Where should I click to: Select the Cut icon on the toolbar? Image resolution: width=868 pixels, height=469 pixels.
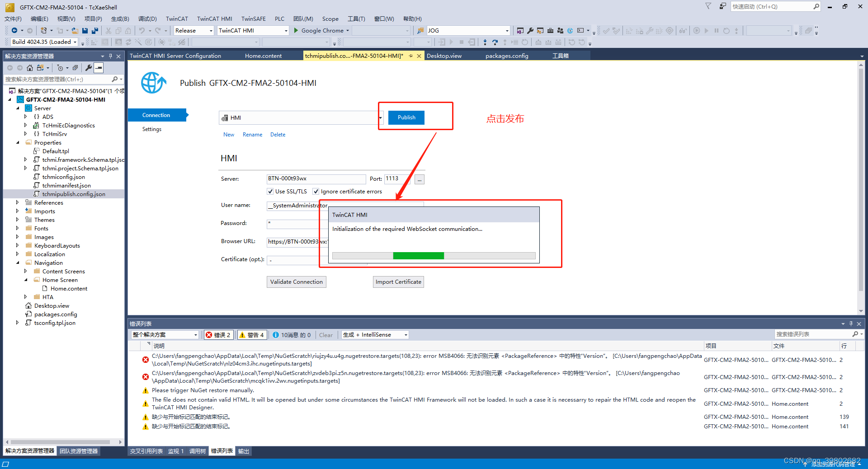[x=108, y=30]
